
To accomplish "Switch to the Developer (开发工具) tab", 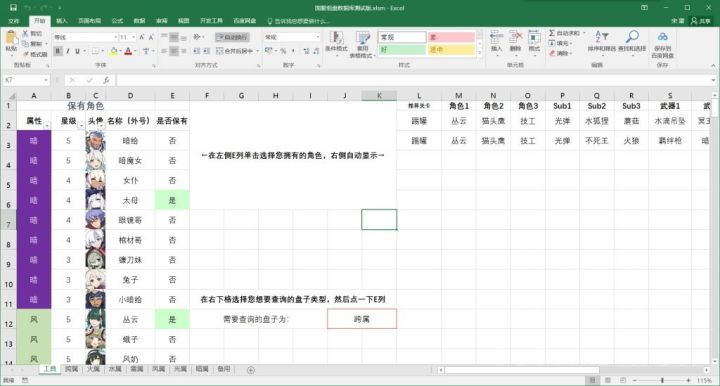I will click(211, 21).
